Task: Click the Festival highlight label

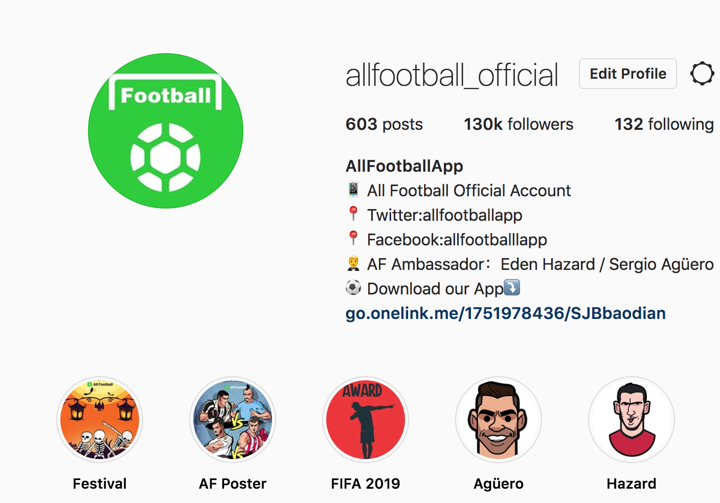Action: (100, 484)
